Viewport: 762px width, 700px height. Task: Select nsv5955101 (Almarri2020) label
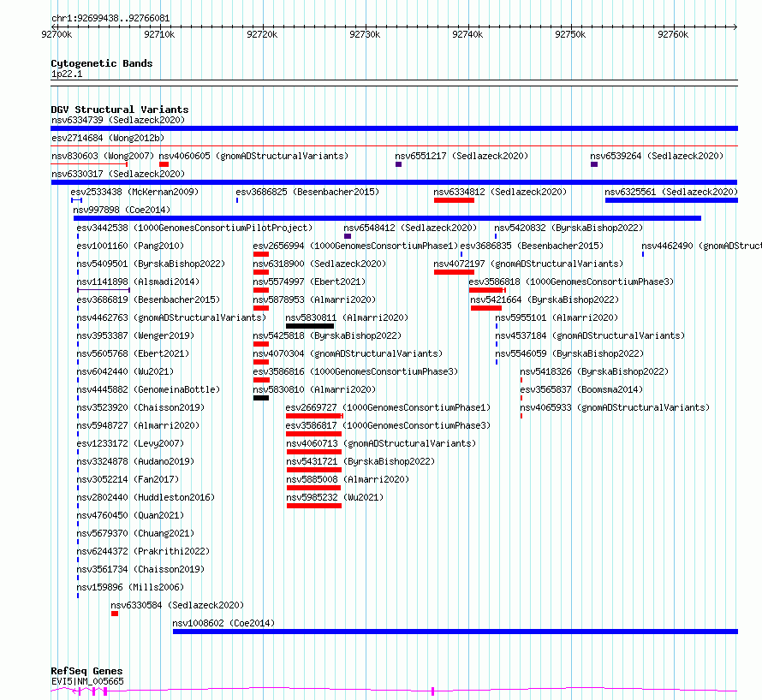[557, 317]
